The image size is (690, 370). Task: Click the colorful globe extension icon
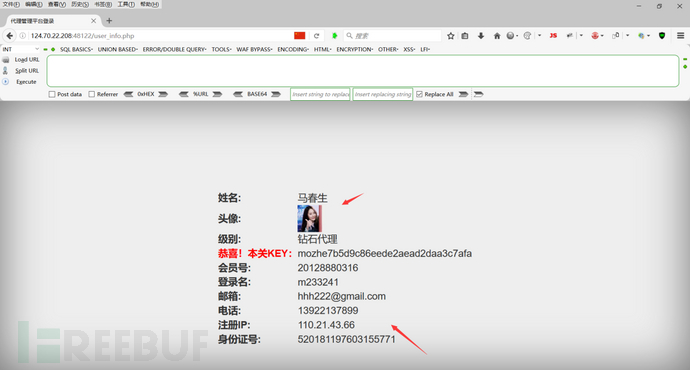tap(642, 36)
